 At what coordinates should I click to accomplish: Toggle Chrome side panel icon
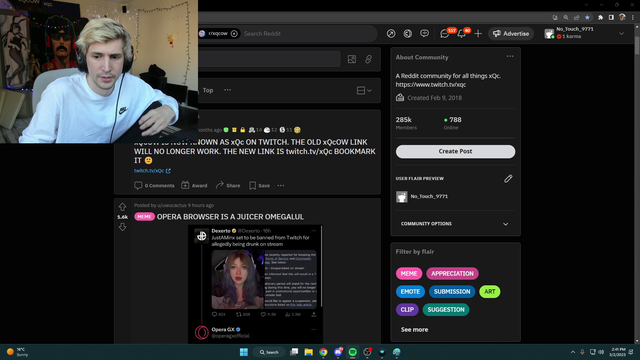[x=611, y=18]
